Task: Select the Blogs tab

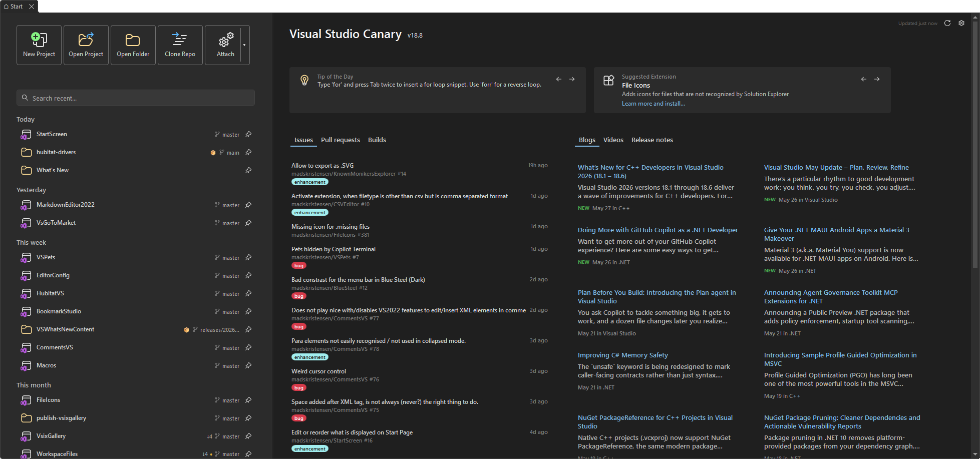Action: [587, 140]
